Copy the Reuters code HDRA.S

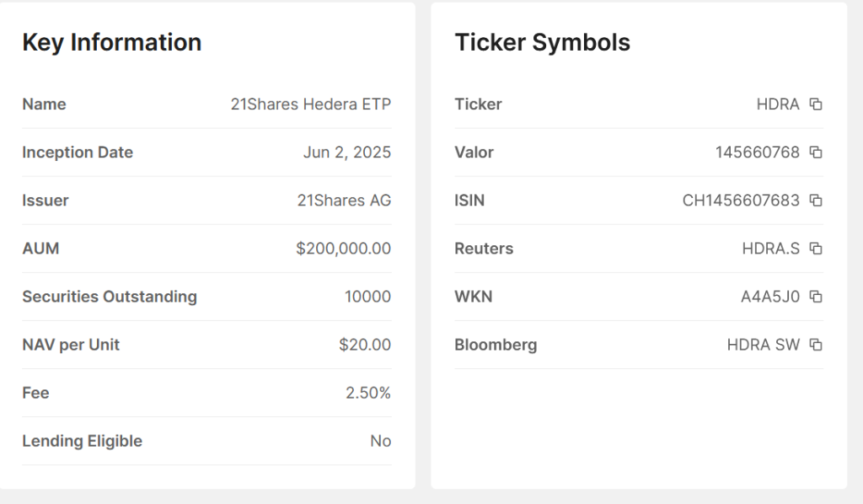816,249
